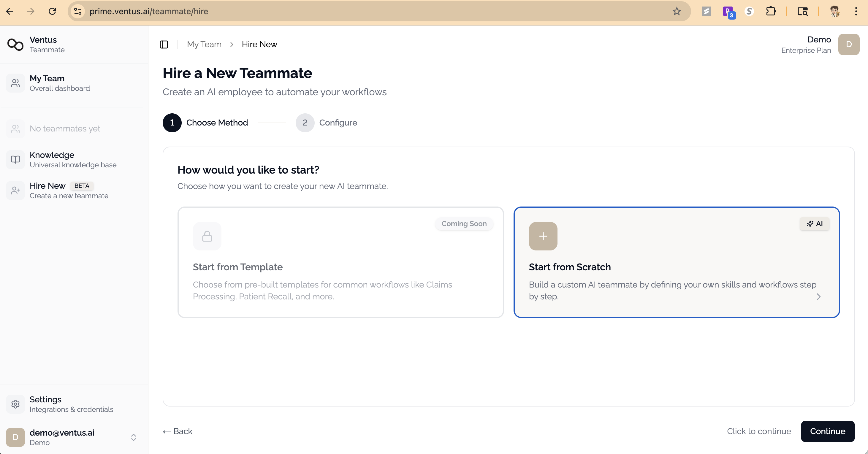Open the browser extensions puzzle icon
Screen dimensions: 868x454
(771, 11)
